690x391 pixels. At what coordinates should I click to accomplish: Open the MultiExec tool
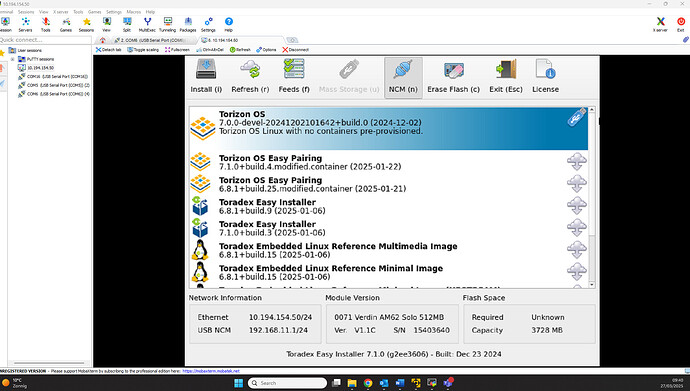(147, 24)
